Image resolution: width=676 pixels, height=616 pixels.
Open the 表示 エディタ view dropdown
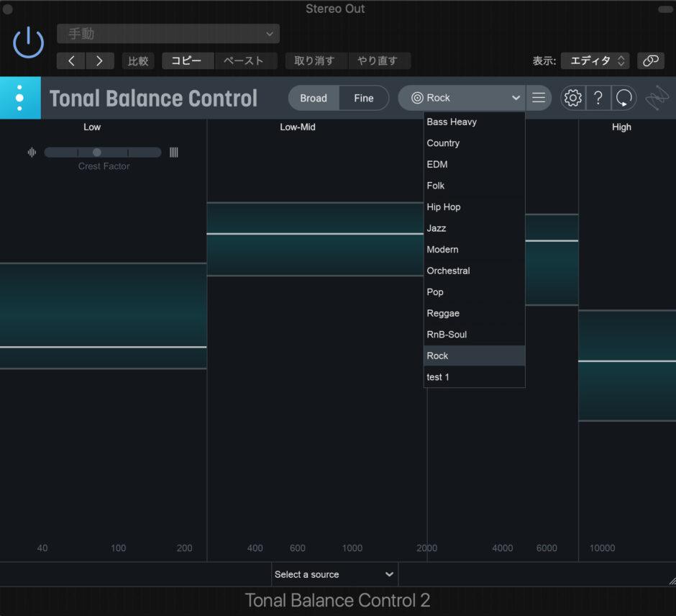coord(595,60)
